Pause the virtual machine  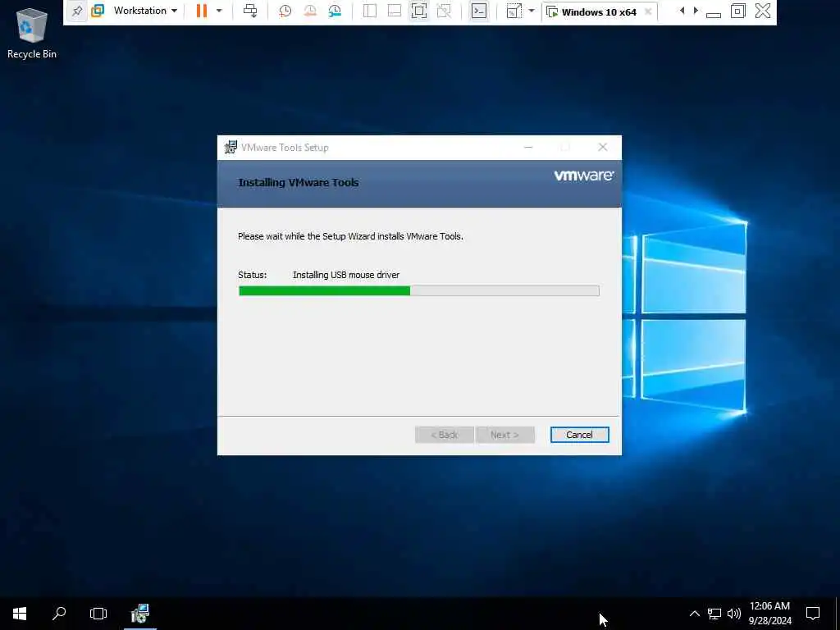coord(202,11)
